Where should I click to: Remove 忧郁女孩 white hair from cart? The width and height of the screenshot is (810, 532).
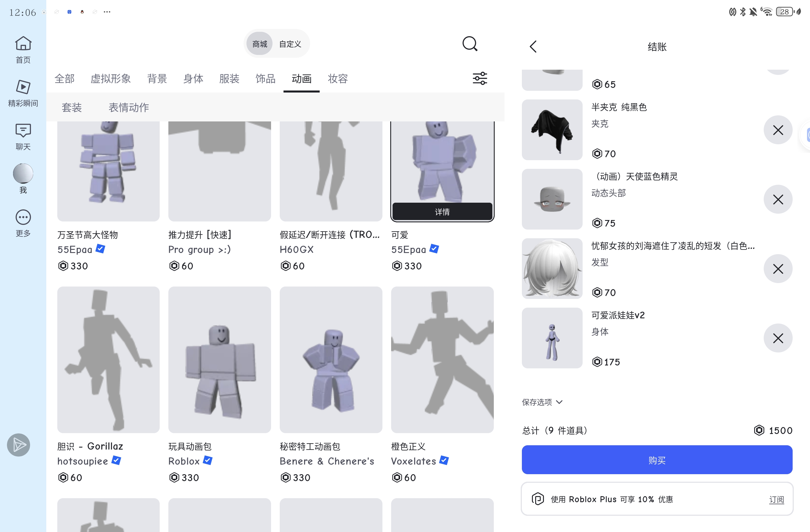pyautogui.click(x=778, y=269)
